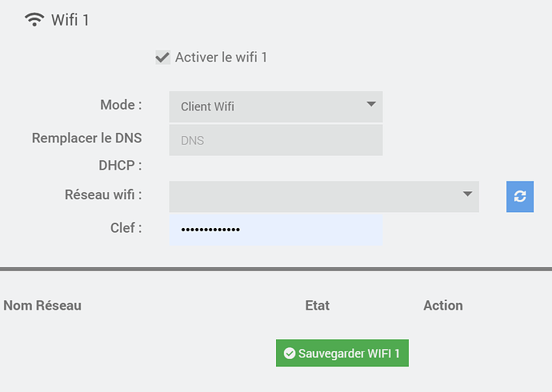
Task: Click the "Remplacer le DNS DHCP" label
Action: [86, 151]
